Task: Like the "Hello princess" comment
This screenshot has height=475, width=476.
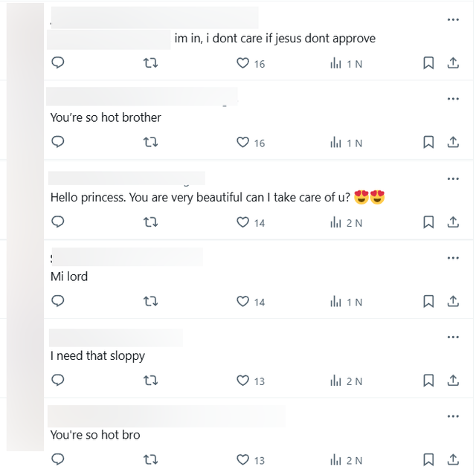Action: pyautogui.click(x=242, y=222)
